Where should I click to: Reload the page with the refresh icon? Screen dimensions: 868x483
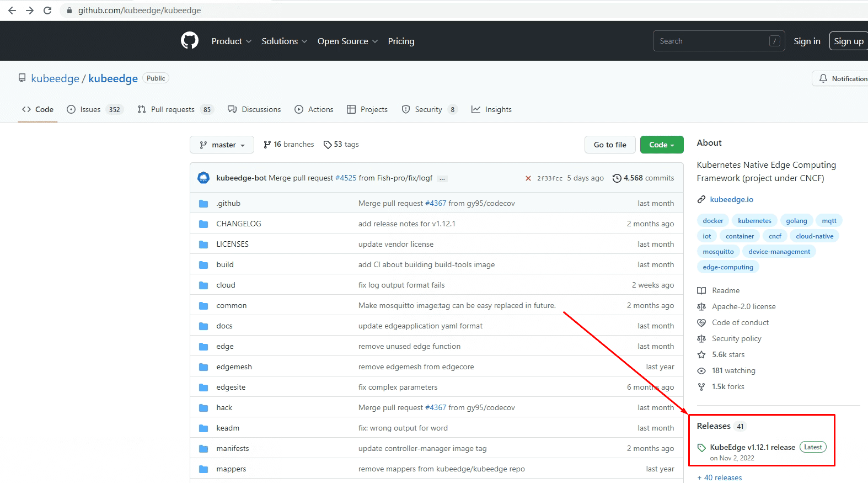click(47, 10)
